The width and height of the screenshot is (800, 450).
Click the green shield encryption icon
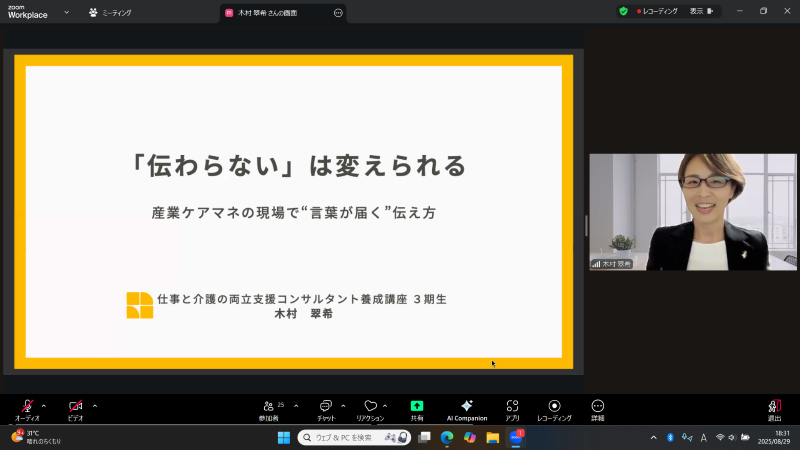click(x=623, y=11)
